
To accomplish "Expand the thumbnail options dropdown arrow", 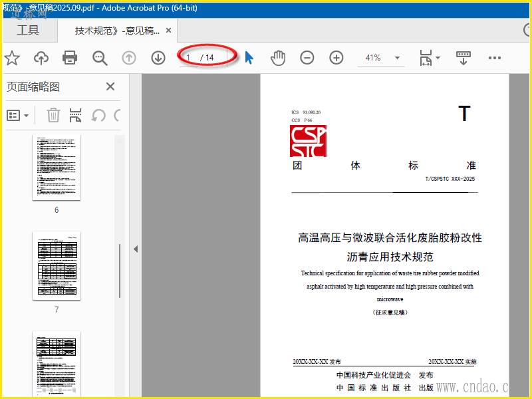I will click(x=27, y=116).
